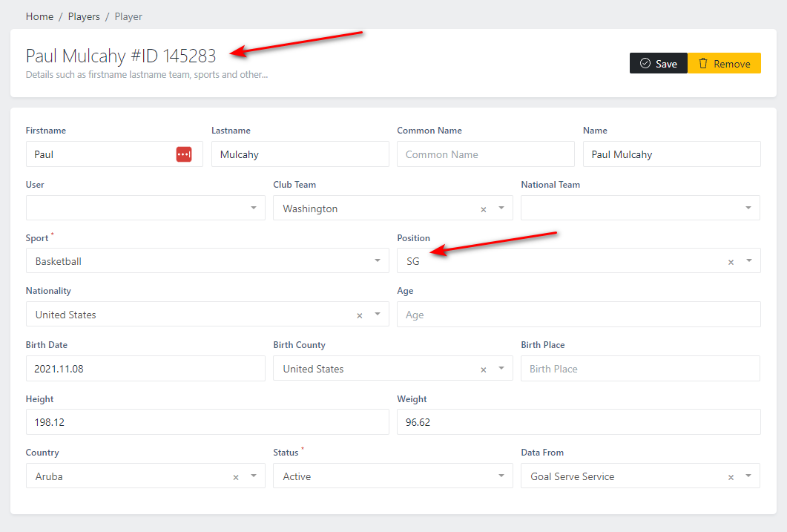This screenshot has height=532, width=787.
Task: Click the Height field showing 198.12
Action: click(207, 422)
